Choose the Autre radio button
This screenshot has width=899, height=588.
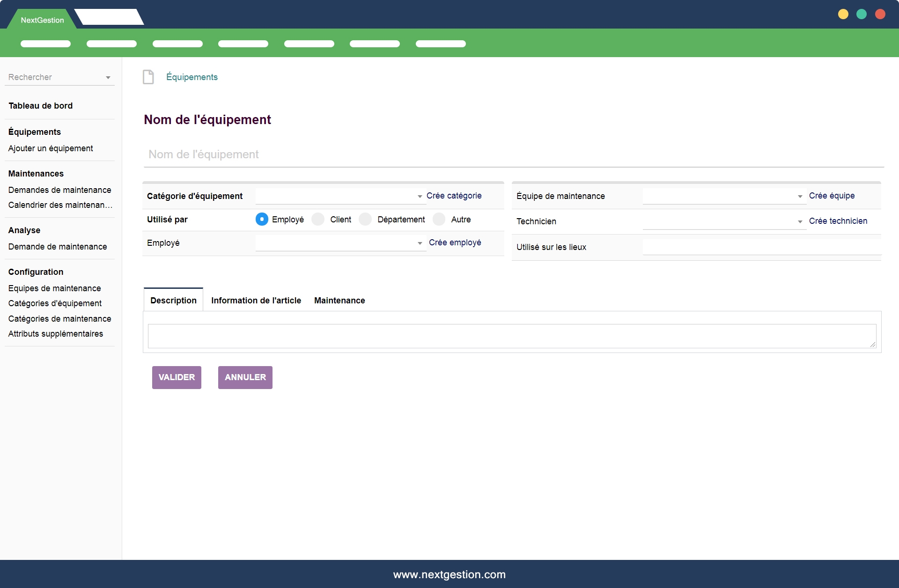point(439,219)
